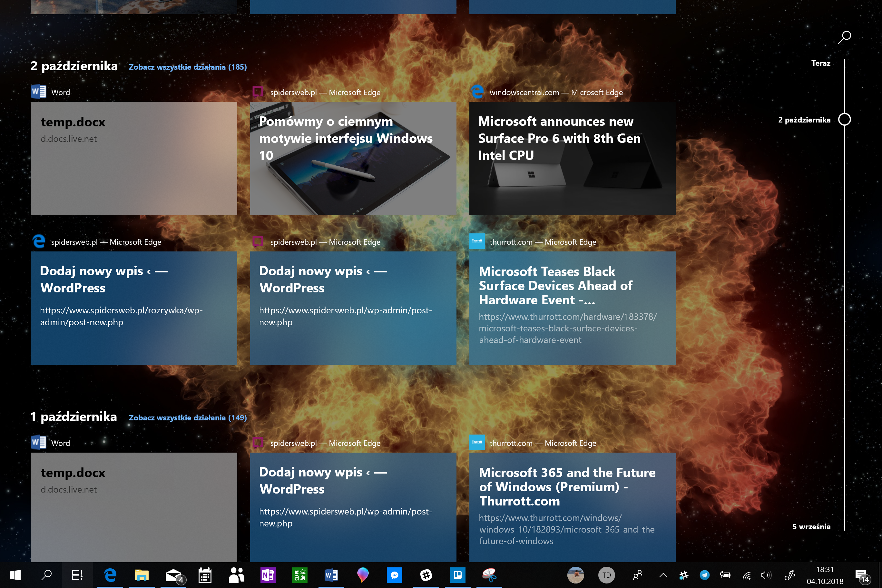Image resolution: width=882 pixels, height=588 pixels.
Task: Click the 1 października section heading
Action: pyautogui.click(x=73, y=417)
